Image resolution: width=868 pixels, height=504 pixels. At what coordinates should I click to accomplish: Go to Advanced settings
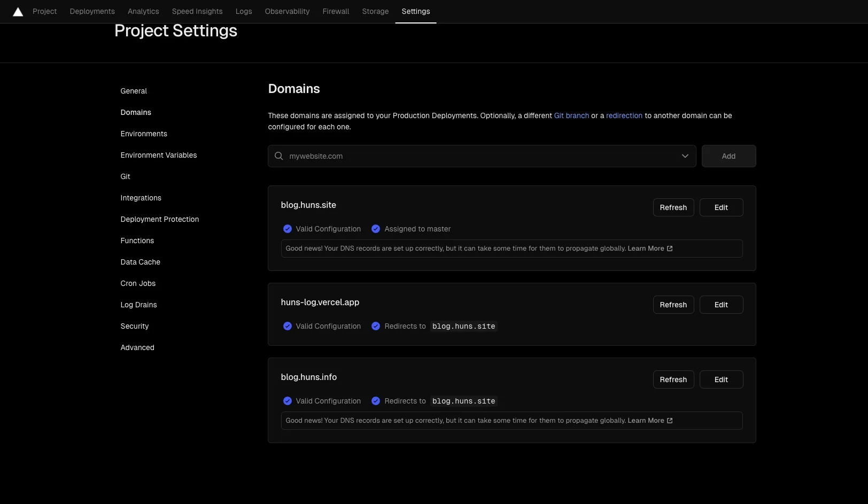[x=137, y=347]
